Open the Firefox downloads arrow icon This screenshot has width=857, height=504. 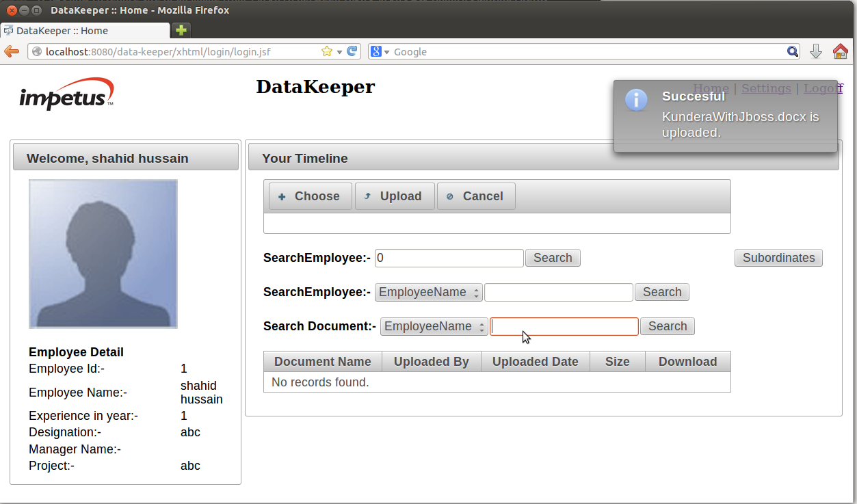click(815, 51)
